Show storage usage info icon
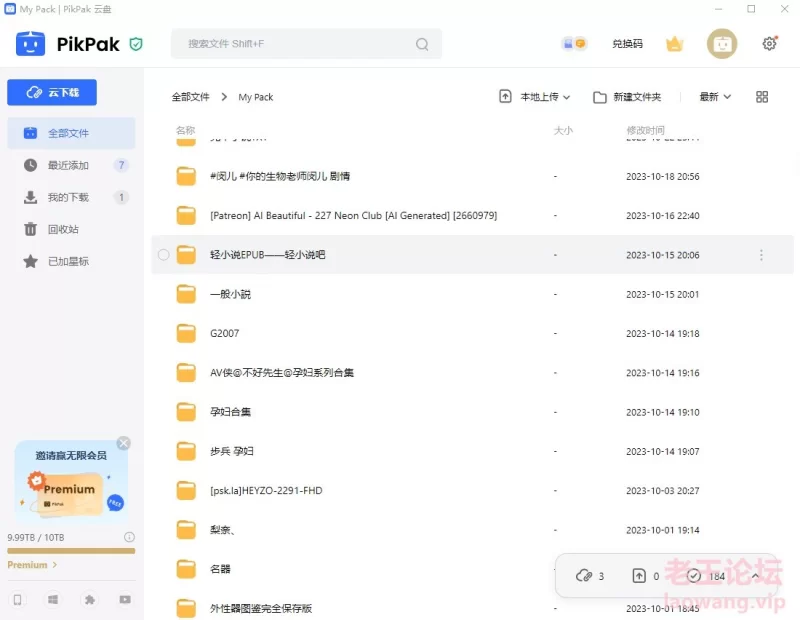The image size is (800, 620). [130, 537]
